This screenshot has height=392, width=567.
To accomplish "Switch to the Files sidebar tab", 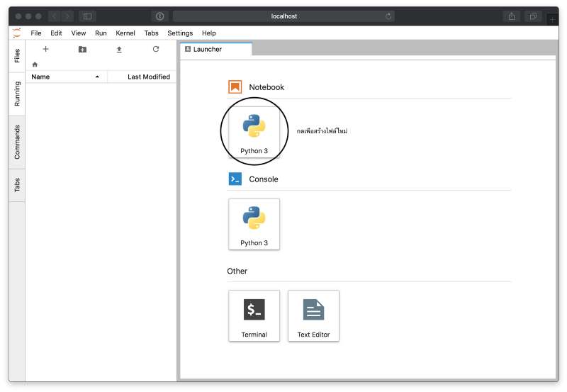I will tap(17, 56).
